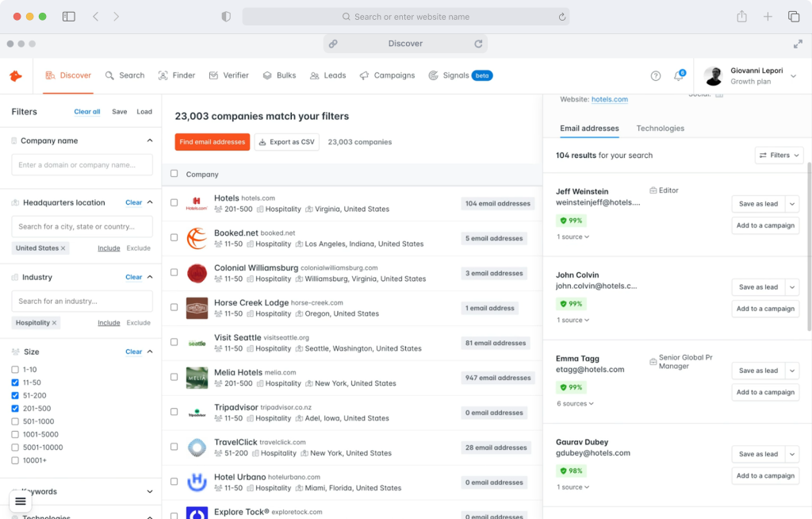Collapse the Industry filter section
The image size is (812, 519).
point(150,277)
